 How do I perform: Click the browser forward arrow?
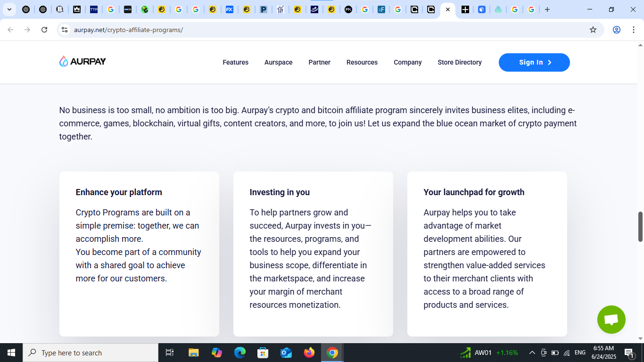(x=27, y=30)
